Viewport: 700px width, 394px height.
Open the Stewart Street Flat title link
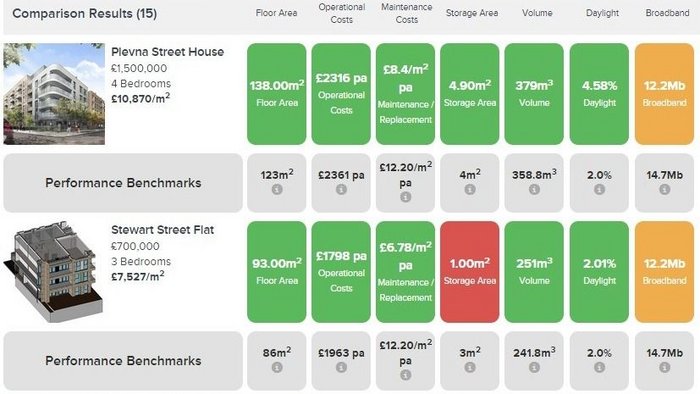click(162, 230)
